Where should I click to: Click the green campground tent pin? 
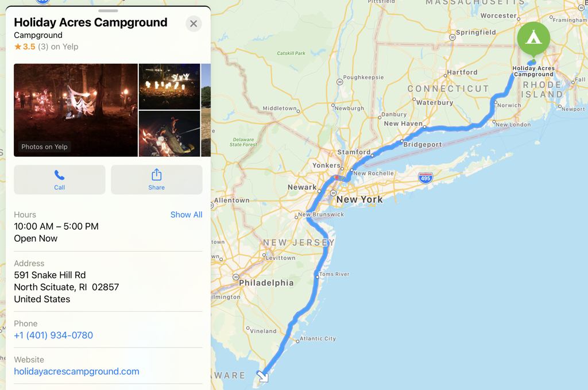533,38
